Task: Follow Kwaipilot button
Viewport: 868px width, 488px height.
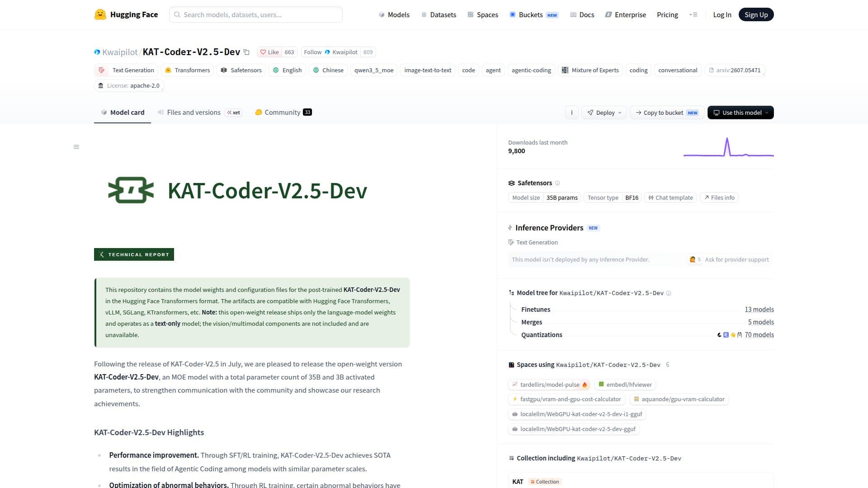Action: click(331, 52)
